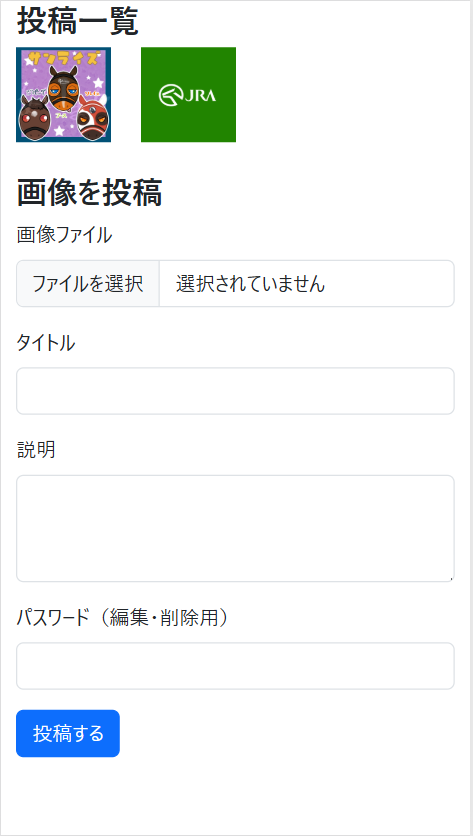Focus the 説明 textarea

coord(235,528)
